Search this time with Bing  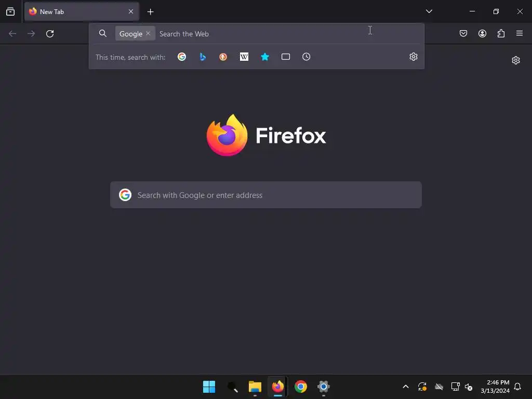203,57
